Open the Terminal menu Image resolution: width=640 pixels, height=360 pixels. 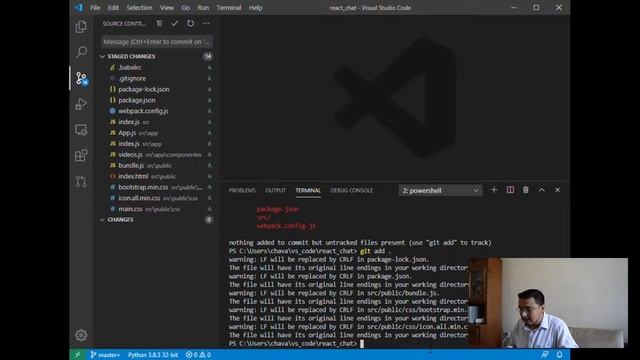pos(229,8)
